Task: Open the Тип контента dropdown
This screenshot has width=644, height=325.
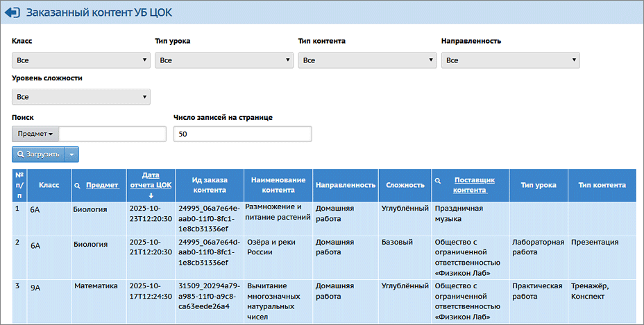Action: [367, 60]
